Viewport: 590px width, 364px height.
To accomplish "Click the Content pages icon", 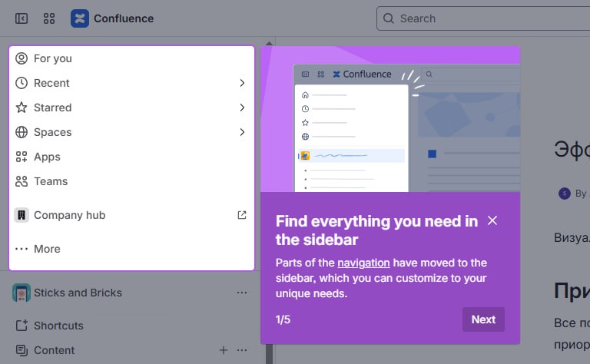I will 22,350.
